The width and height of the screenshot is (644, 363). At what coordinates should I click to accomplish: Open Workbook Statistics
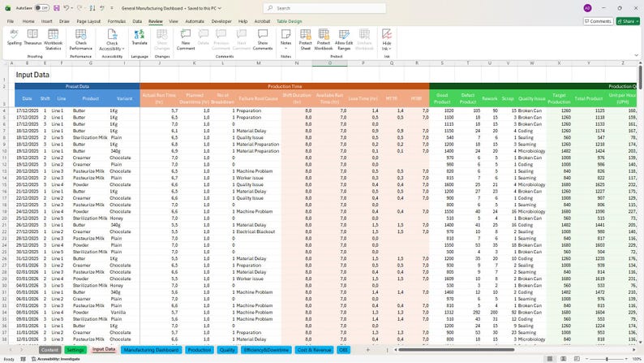pos(53,40)
